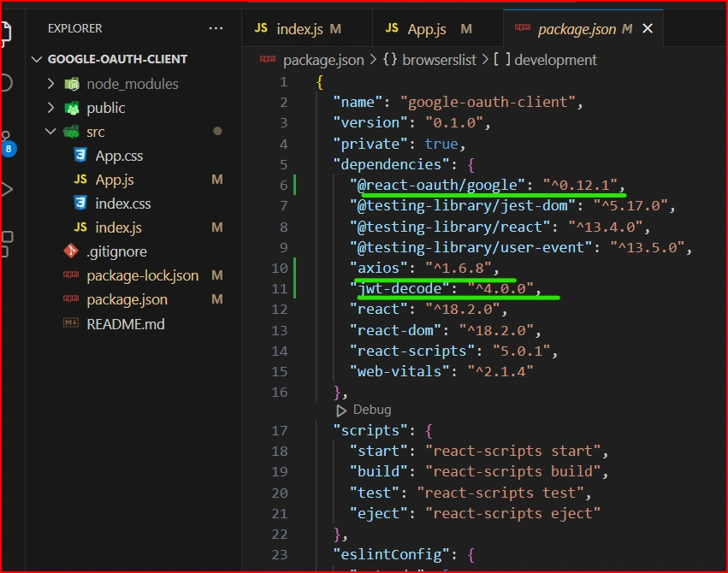Switch to the index.js editor tab

point(306,29)
